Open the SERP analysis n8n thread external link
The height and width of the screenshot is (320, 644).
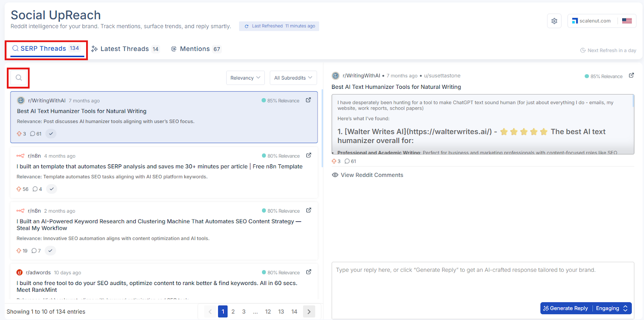(309, 155)
